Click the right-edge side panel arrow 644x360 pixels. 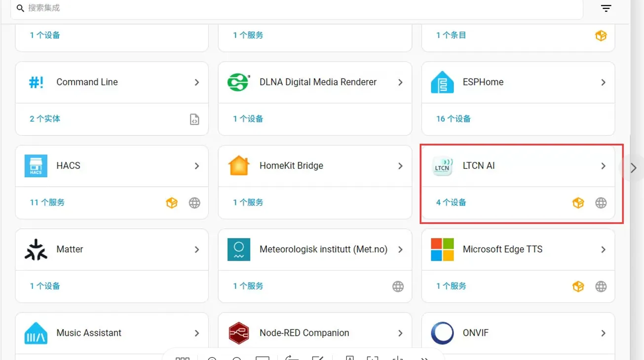pos(634,168)
